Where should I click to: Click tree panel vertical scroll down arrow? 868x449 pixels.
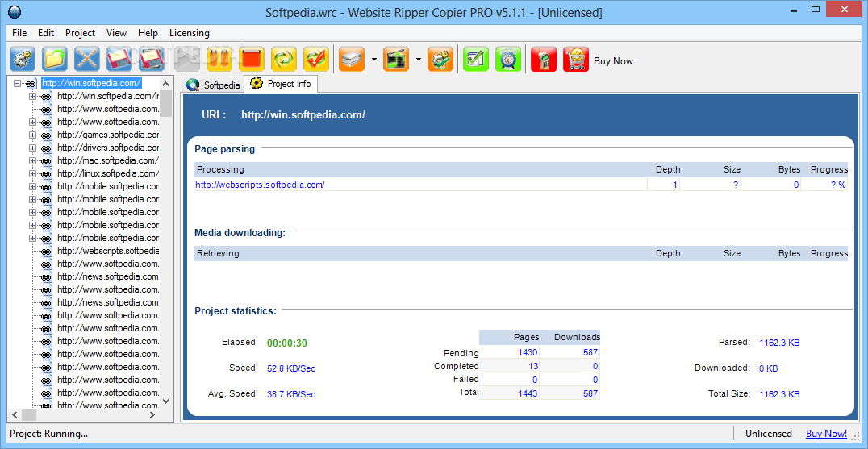coord(166,401)
